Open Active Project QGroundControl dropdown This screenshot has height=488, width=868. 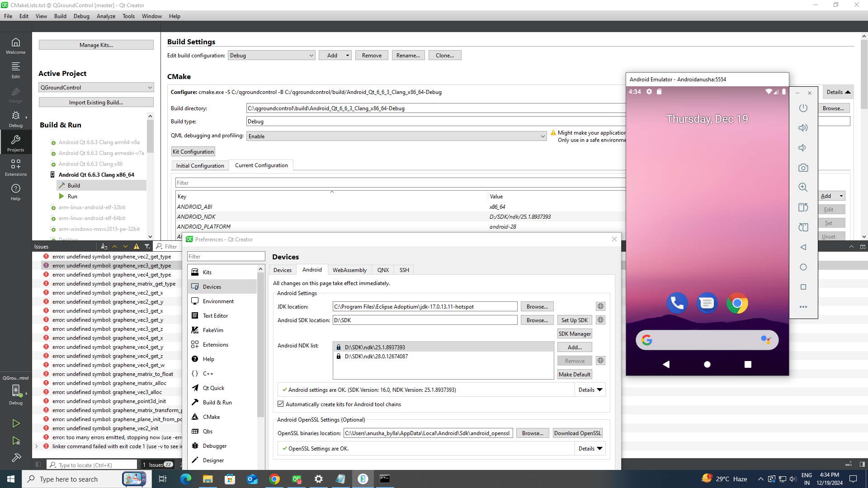coord(96,87)
